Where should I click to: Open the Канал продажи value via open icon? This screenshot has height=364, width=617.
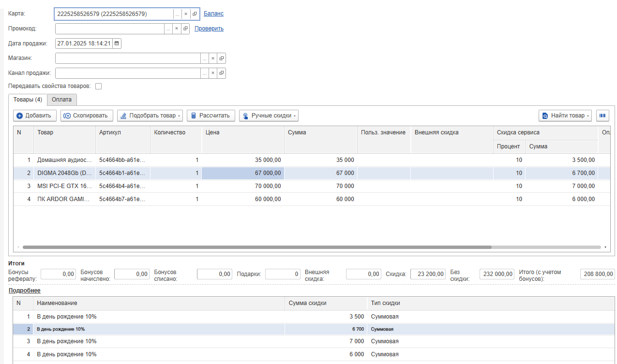pyautogui.click(x=221, y=73)
